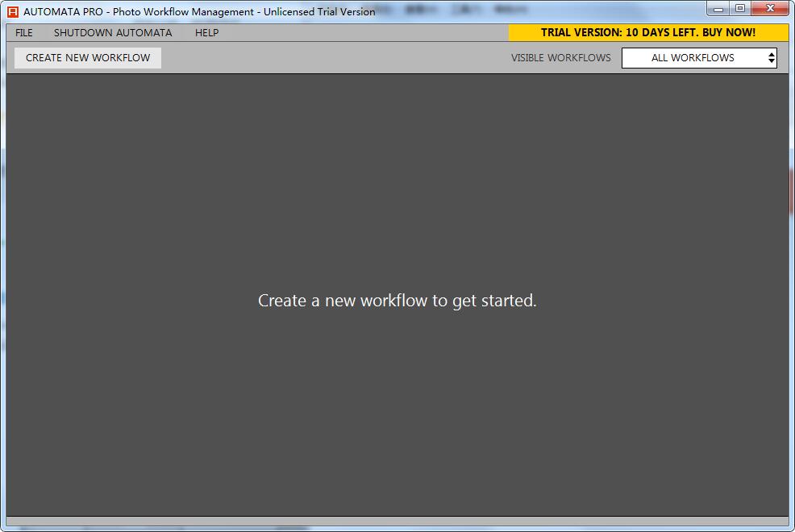795x532 pixels.
Task: Expand the ALL WORKFLOWS dropdown
Action: [x=699, y=58]
